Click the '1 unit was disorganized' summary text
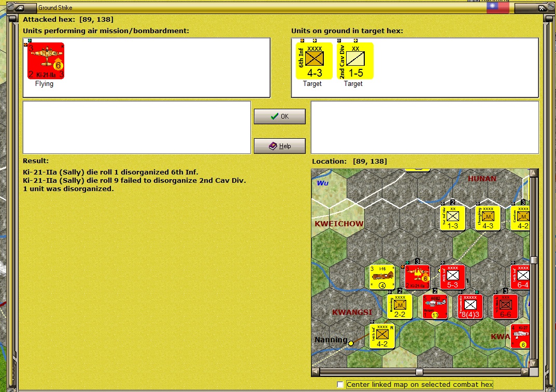The height and width of the screenshot is (392, 556). pos(68,189)
